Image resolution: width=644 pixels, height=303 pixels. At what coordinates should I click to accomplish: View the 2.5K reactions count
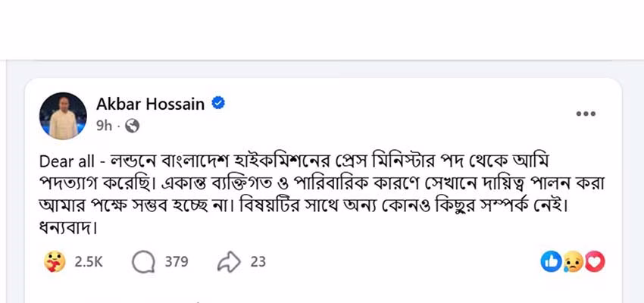coord(88,262)
